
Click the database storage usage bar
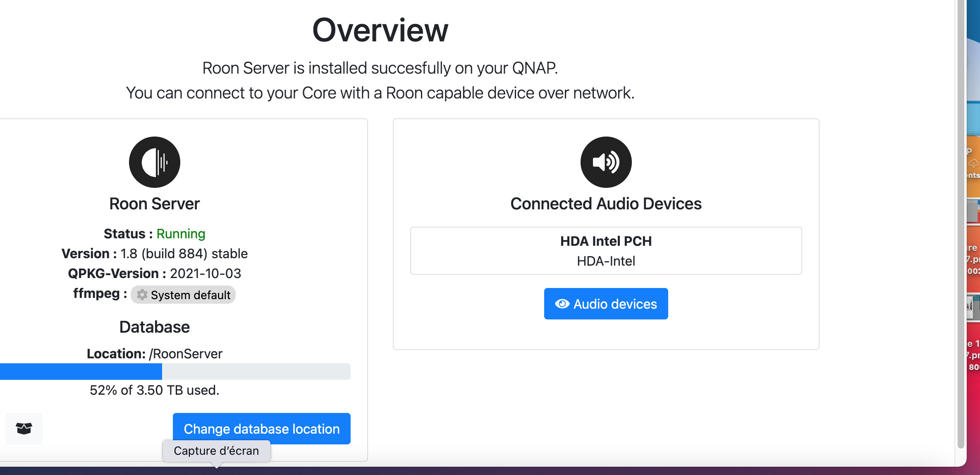pos(175,372)
